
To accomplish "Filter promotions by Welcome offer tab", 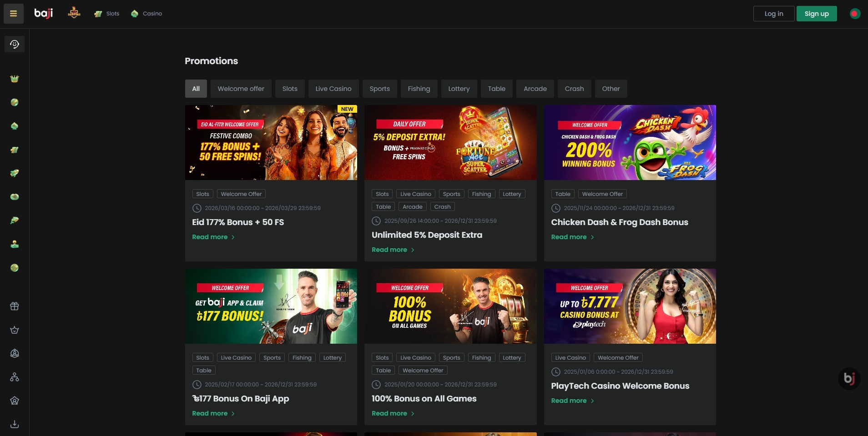I will [x=241, y=89].
